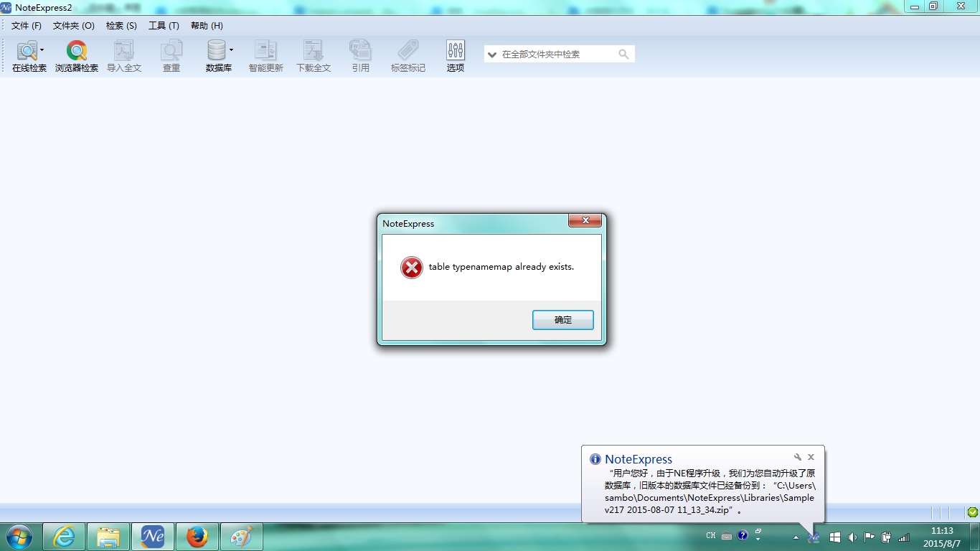Launch Internet Explorer from taskbar
This screenshot has height=551, width=980.
[x=64, y=537]
